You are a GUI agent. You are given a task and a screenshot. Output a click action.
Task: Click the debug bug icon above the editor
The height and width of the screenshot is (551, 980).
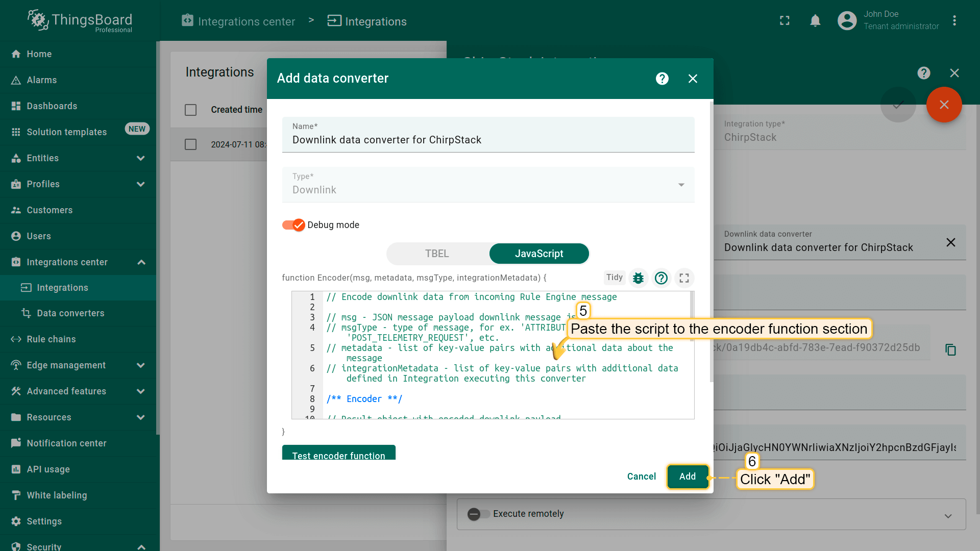pos(638,278)
